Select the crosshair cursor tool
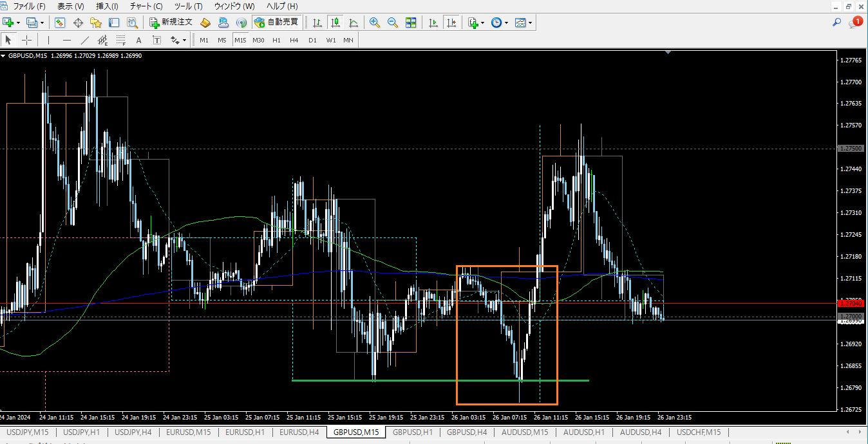This screenshot has height=444, width=868. tap(27, 40)
